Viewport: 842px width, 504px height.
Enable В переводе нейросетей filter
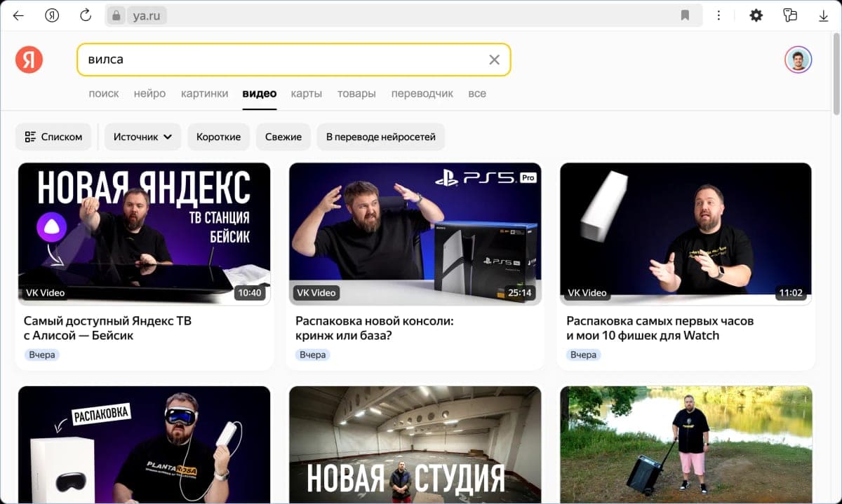381,137
